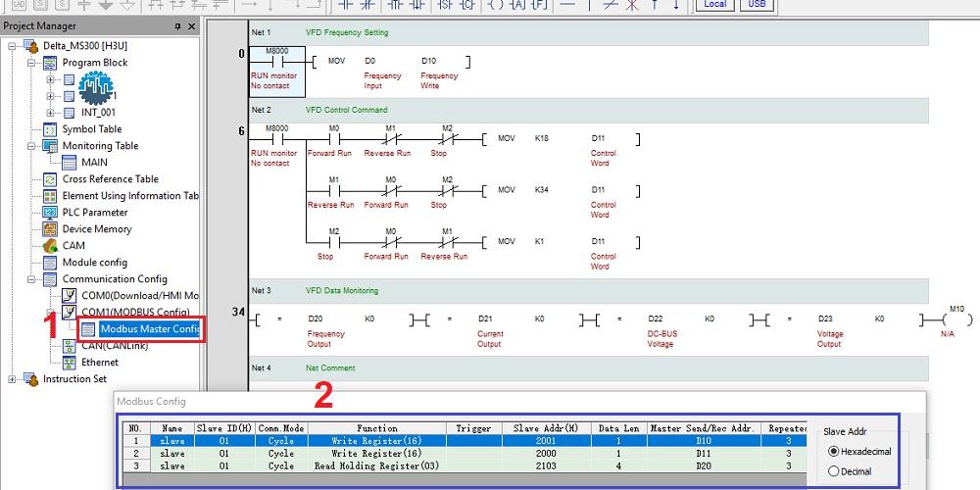This screenshot has height=490, width=980.
Task: Expand the INT_001 node
Action: point(51,113)
